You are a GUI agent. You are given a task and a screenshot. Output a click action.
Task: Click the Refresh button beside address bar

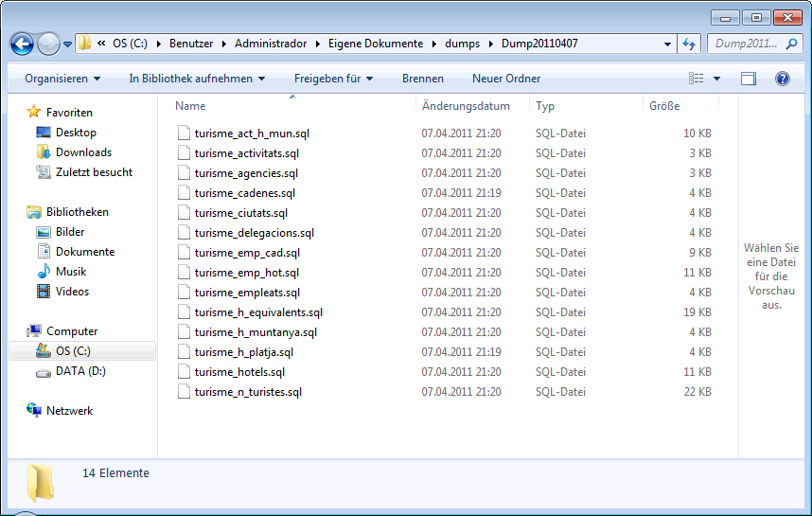click(x=689, y=44)
